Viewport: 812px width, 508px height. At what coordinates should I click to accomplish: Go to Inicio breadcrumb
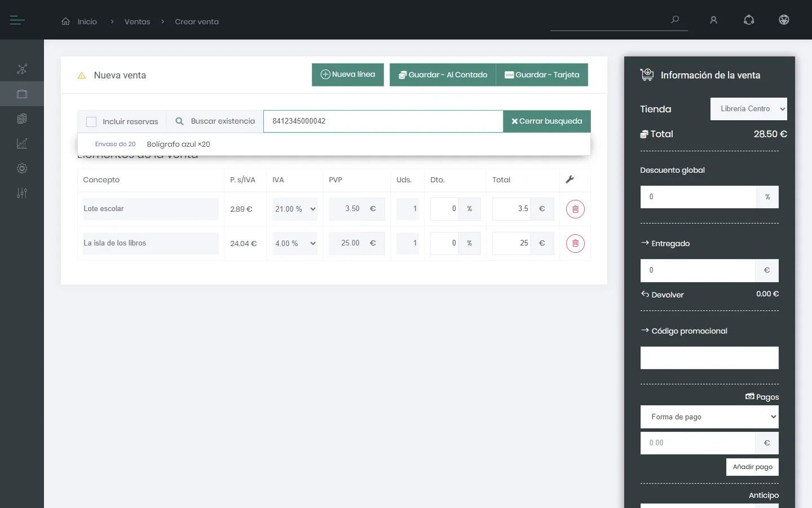[87, 21]
